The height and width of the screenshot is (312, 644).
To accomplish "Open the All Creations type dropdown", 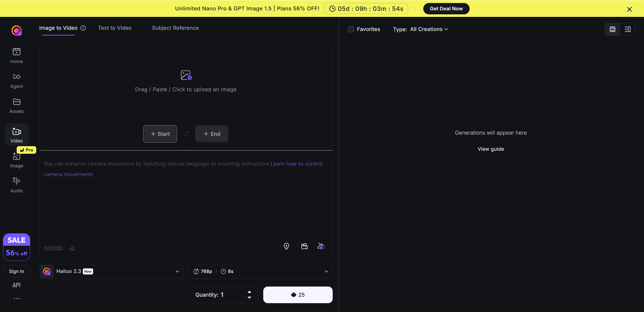I will (x=429, y=29).
